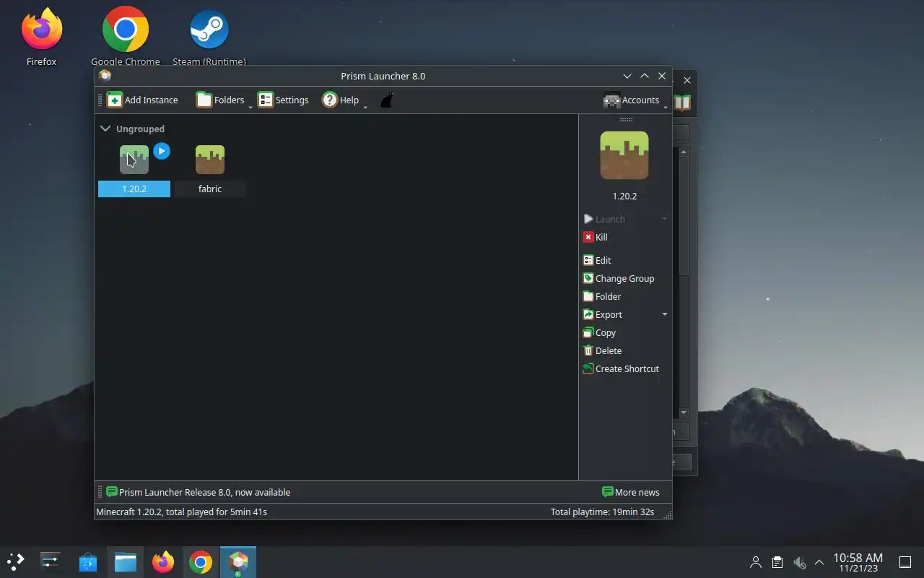Image resolution: width=924 pixels, height=578 pixels.
Task: Select the fabric instance icon
Action: (210, 160)
